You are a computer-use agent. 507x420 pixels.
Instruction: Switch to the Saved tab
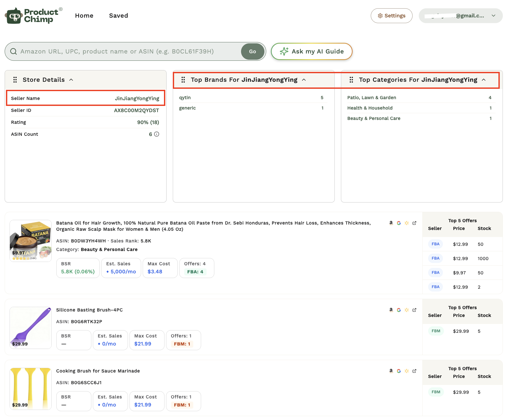[x=119, y=16]
